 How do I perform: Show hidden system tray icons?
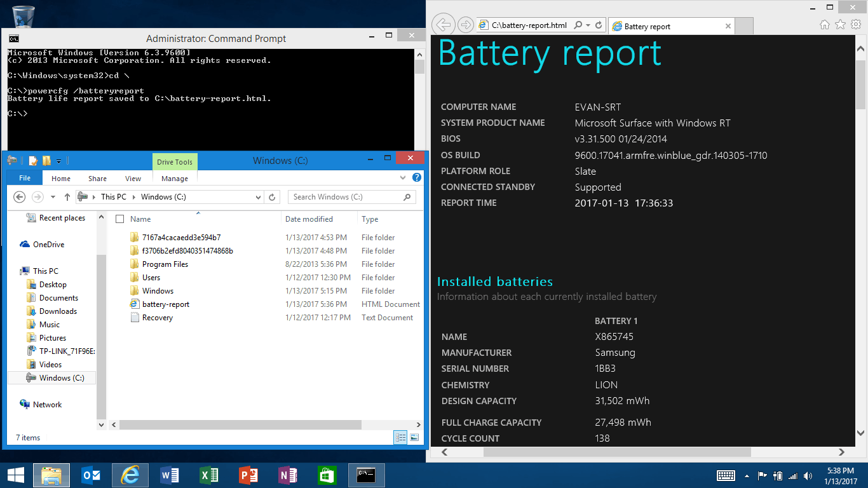point(747,475)
